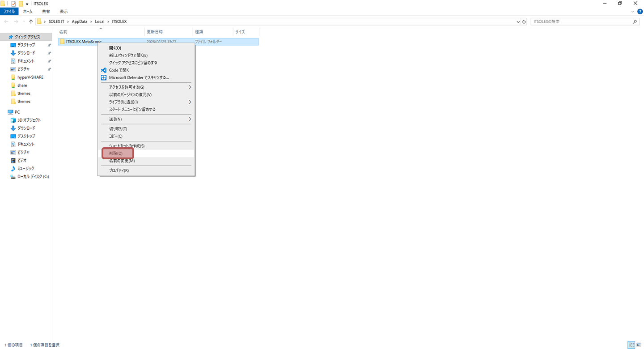Open 3D オブジェクト in navigation pane
The width and height of the screenshot is (644, 349).
29,120
